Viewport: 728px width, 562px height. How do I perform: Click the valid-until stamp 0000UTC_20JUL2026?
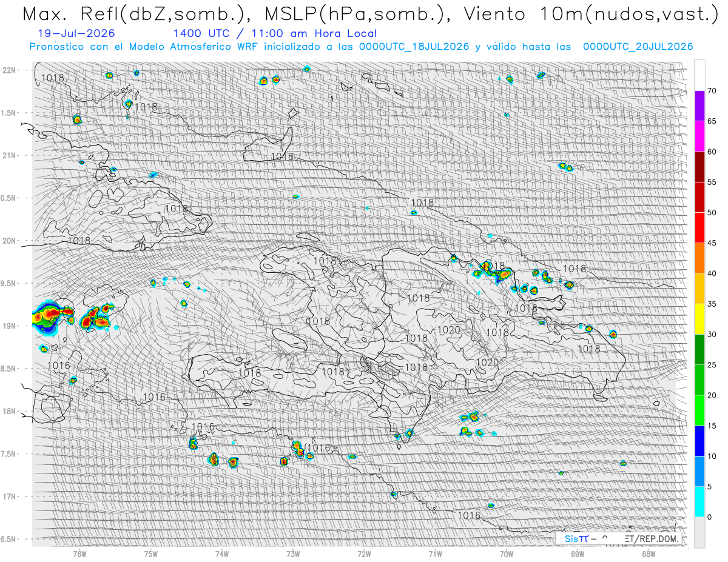(638, 47)
